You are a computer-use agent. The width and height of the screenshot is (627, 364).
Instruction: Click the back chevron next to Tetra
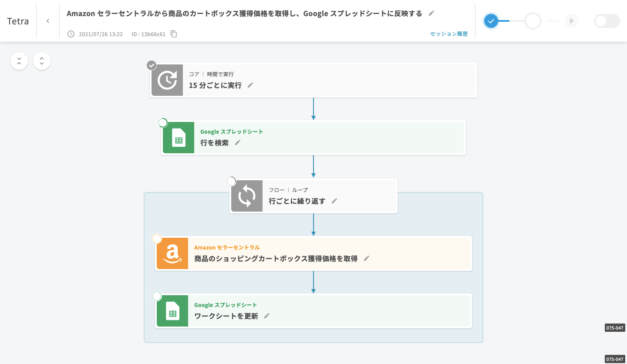coord(48,21)
